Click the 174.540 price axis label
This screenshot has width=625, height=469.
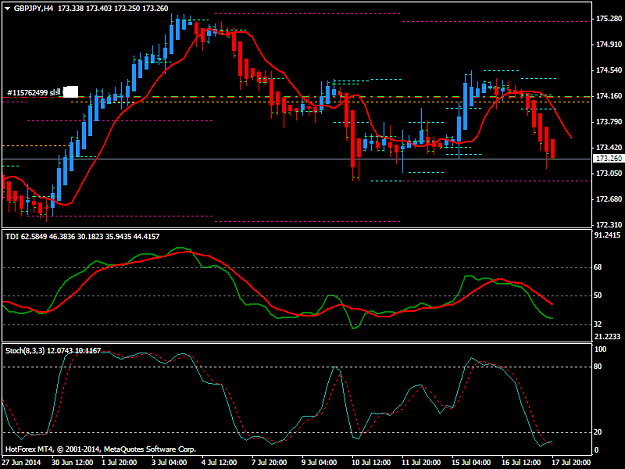609,71
